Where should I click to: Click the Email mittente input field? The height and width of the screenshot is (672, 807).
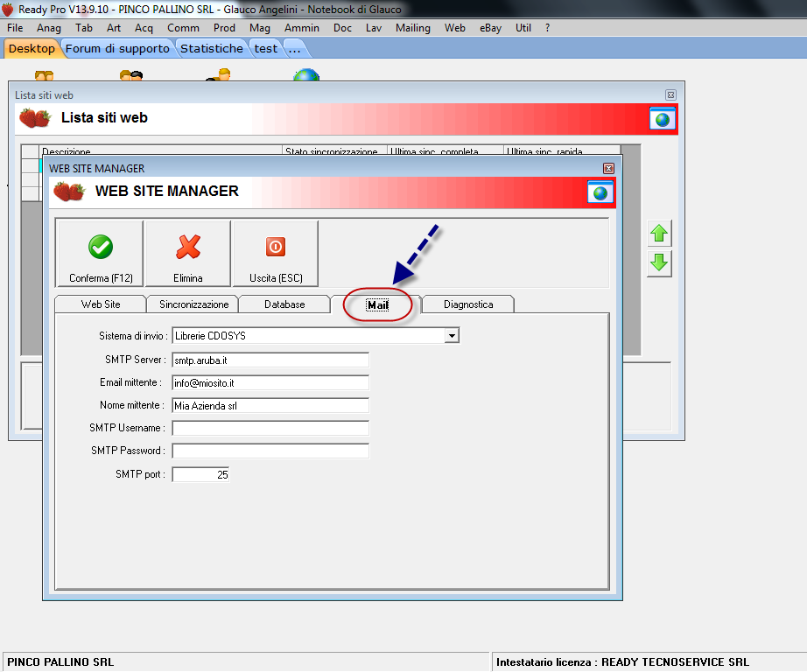tap(270, 383)
